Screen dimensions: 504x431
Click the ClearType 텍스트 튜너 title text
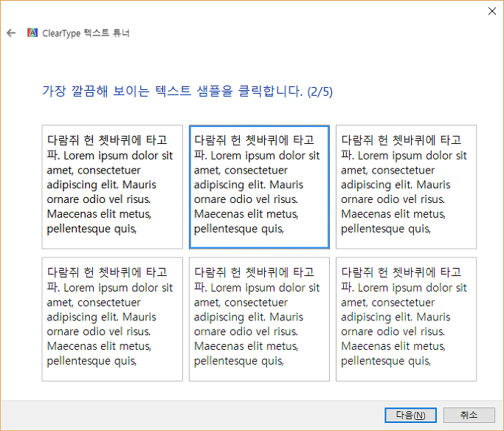(x=86, y=33)
